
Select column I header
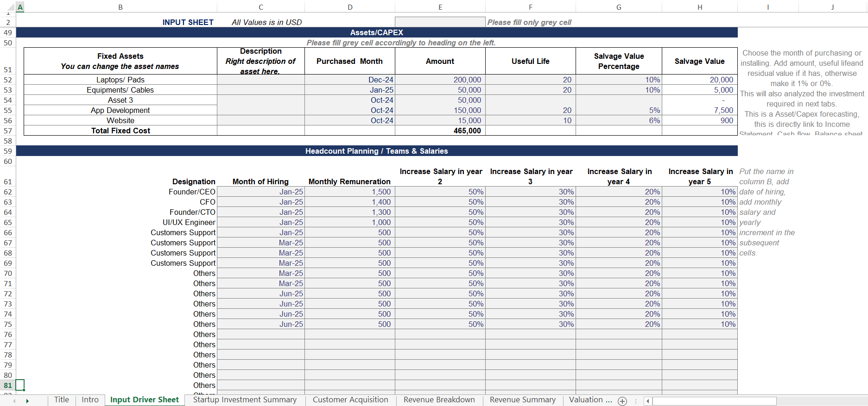768,7
